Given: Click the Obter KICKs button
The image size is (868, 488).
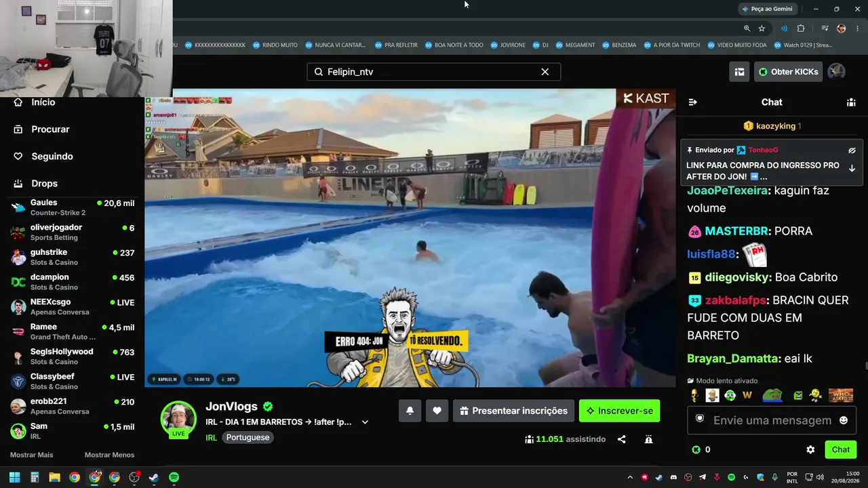Looking at the screenshot, I should coord(788,72).
